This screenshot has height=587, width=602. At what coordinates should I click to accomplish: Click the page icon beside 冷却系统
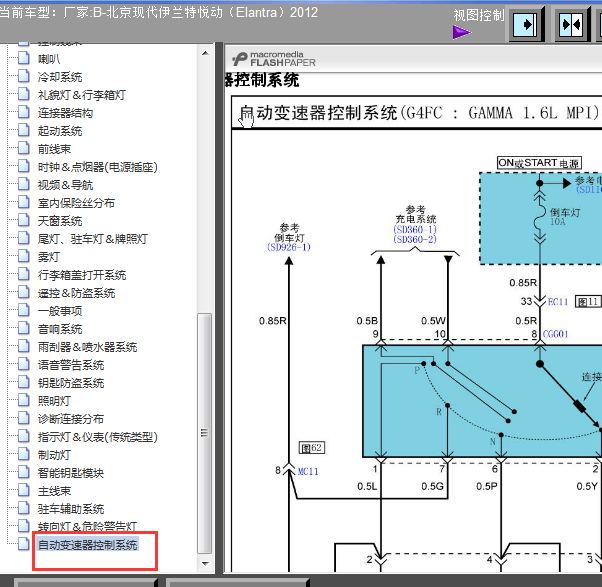point(24,76)
